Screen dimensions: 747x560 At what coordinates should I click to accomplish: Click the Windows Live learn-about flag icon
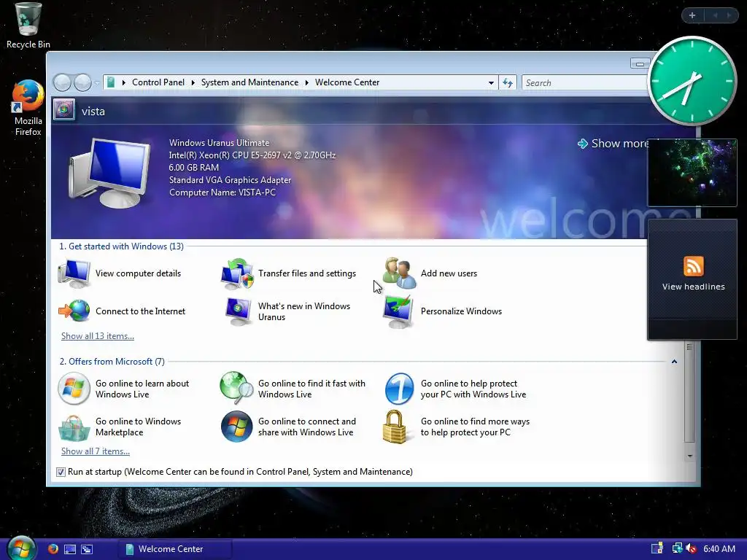click(x=74, y=389)
